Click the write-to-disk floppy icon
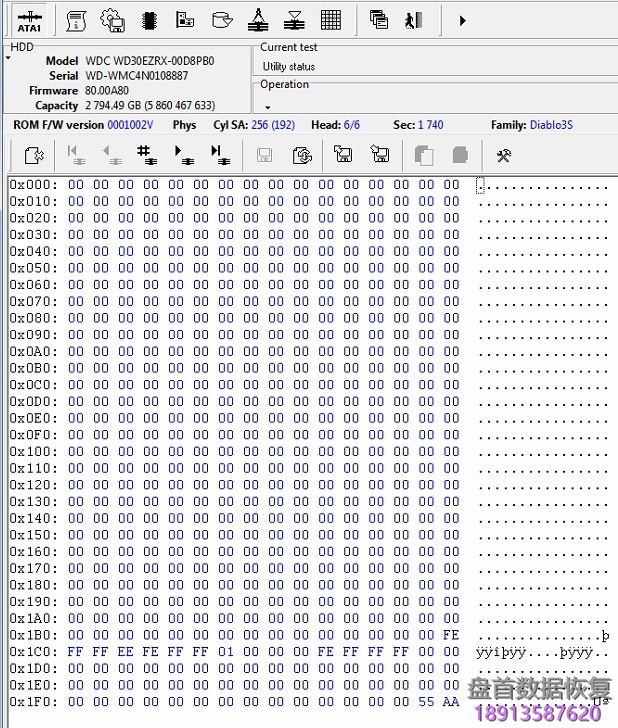This screenshot has width=618, height=728. click(x=379, y=154)
